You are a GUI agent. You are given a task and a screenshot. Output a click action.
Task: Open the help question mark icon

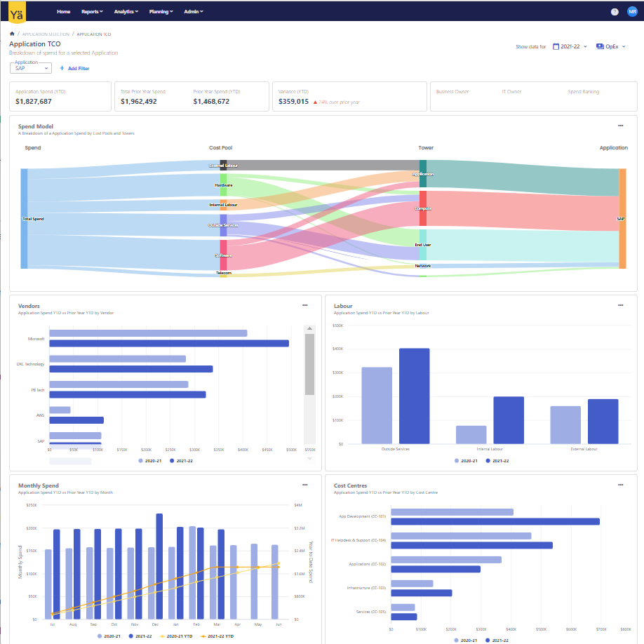[x=615, y=12]
